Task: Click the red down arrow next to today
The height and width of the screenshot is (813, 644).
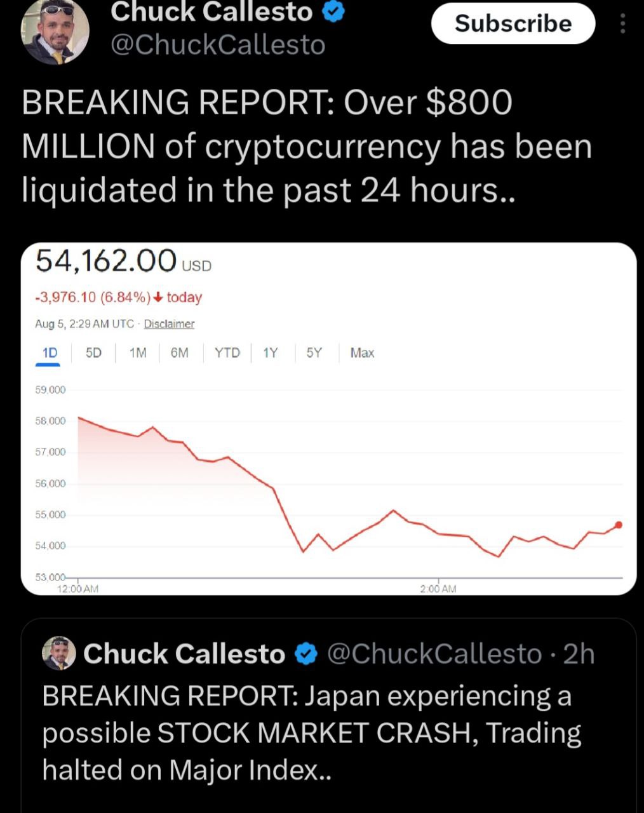Action: [x=158, y=297]
